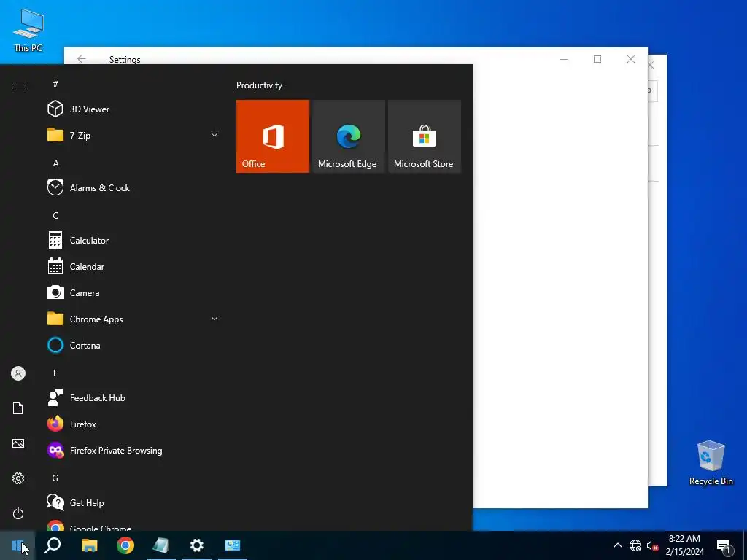747x560 pixels.
Task: Open Feedback Hub
Action: pyautogui.click(x=133, y=397)
